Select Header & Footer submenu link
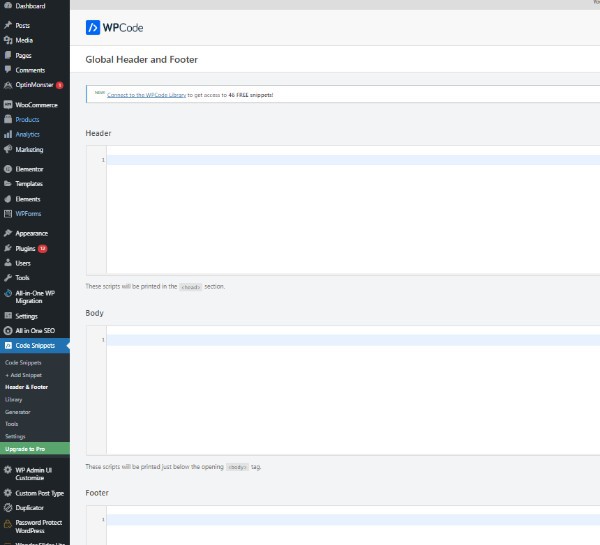 (x=26, y=387)
